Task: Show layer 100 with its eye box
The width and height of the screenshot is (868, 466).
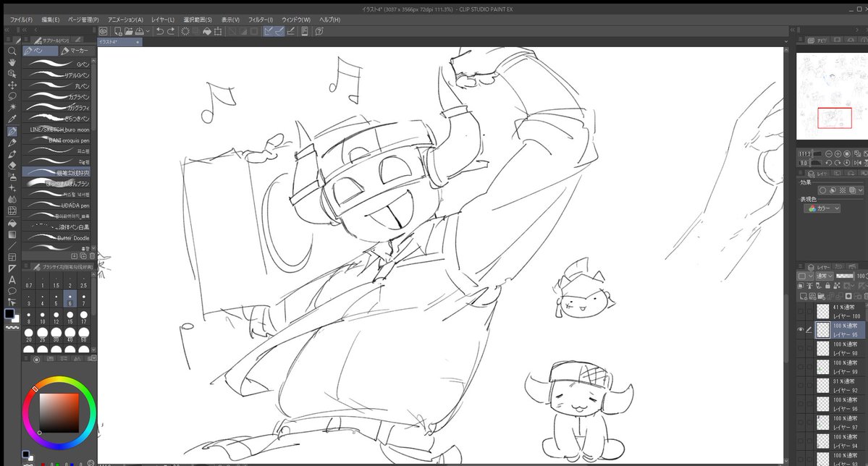Action: pos(800,312)
